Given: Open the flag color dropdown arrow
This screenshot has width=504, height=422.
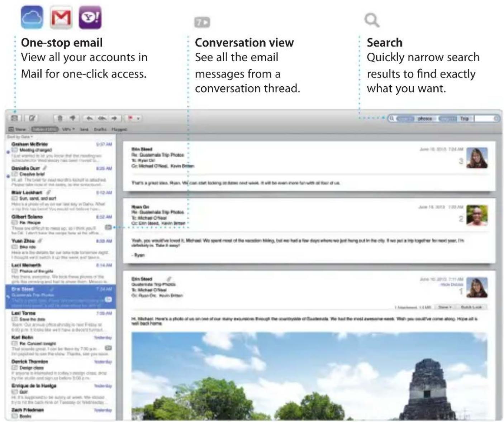Looking at the screenshot, I should [138, 118].
